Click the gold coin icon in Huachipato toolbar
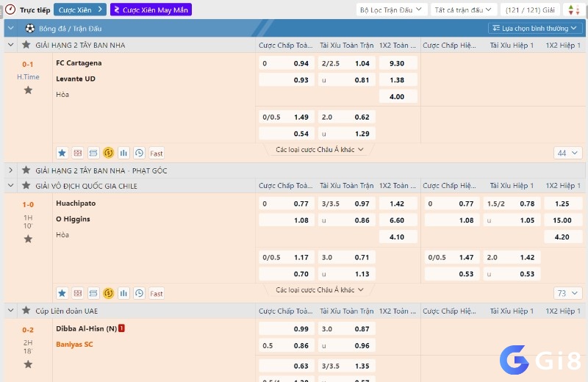 tap(108, 293)
